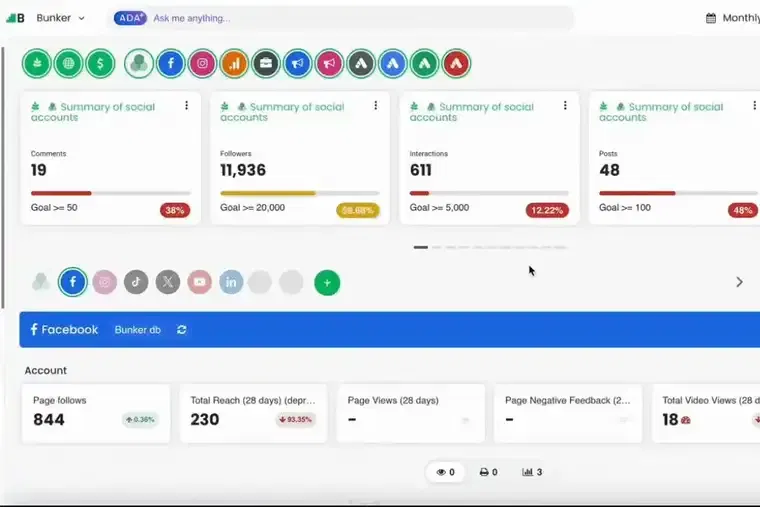Screen dimensions: 760x507
Task: Open the dark gray Google Ads icon
Action: click(x=361, y=63)
